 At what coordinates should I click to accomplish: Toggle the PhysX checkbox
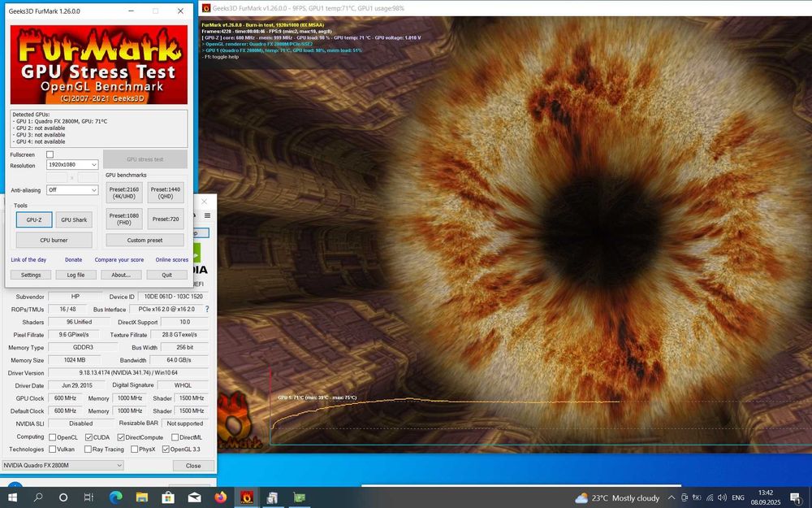[135, 449]
